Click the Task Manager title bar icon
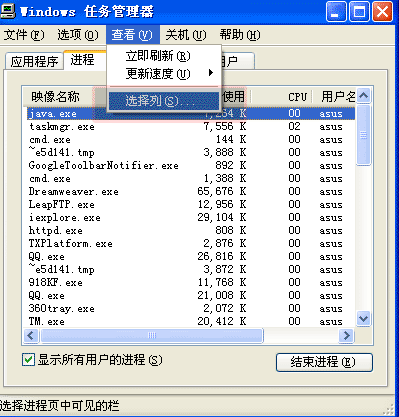Image resolution: width=399 pixels, height=417 pixels. (x=7, y=11)
